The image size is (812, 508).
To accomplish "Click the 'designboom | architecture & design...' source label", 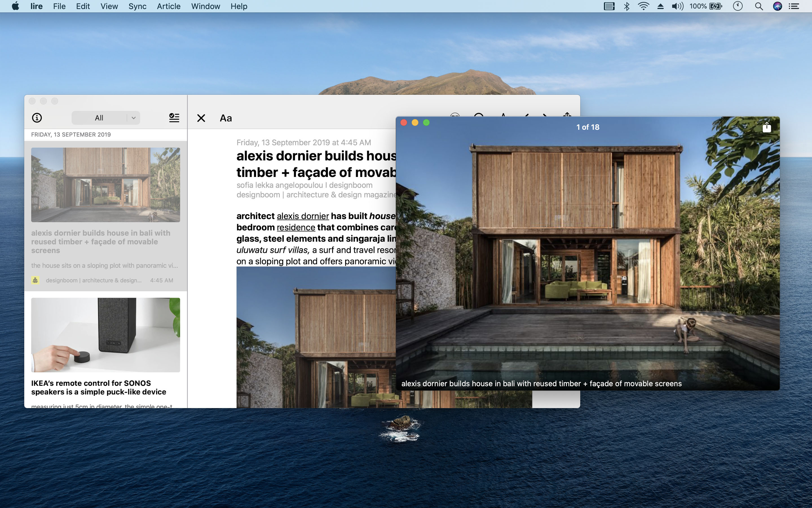I will click(x=94, y=280).
